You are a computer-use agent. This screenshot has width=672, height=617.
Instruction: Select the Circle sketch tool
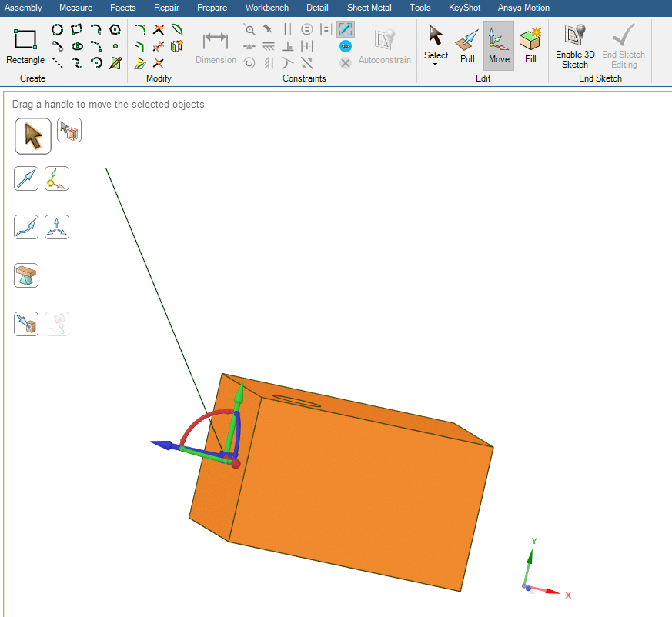pyautogui.click(x=56, y=29)
